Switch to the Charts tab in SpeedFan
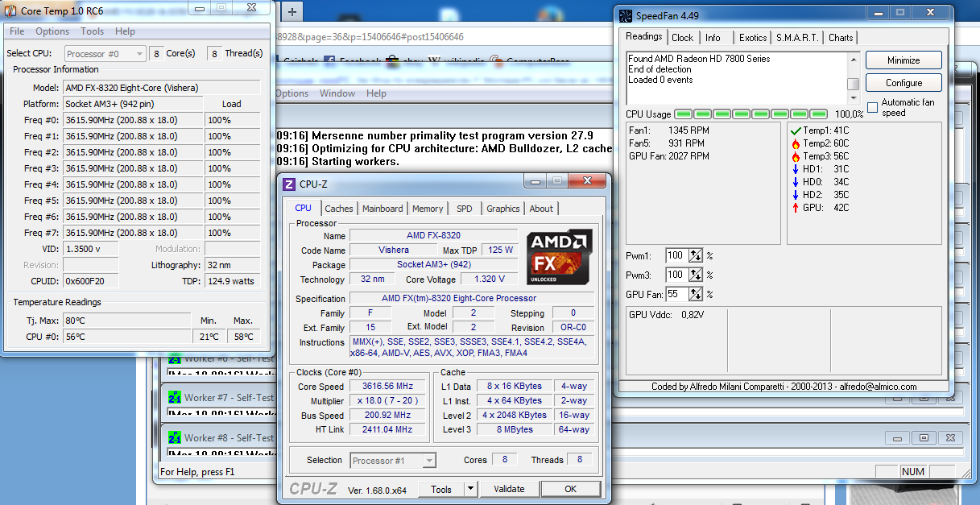Image resolution: width=980 pixels, height=505 pixels. pyautogui.click(x=841, y=38)
